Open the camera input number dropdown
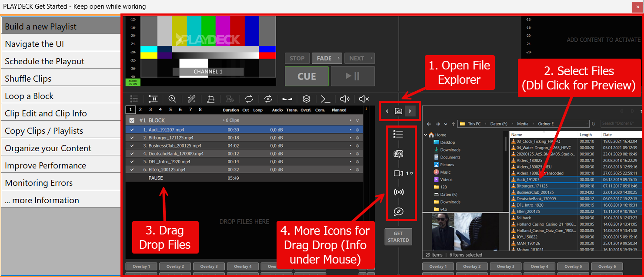Viewport: 644px width, 277px height. click(411, 174)
